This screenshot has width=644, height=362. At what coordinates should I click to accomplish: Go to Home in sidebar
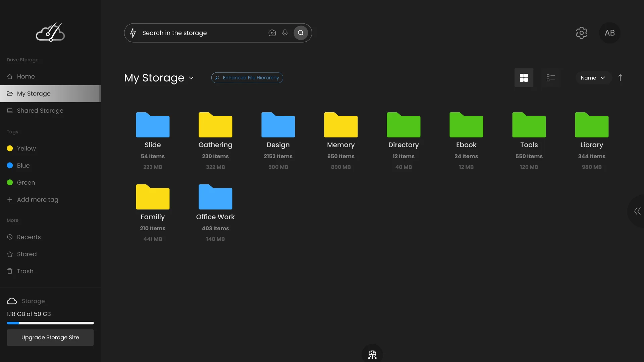(x=50, y=76)
